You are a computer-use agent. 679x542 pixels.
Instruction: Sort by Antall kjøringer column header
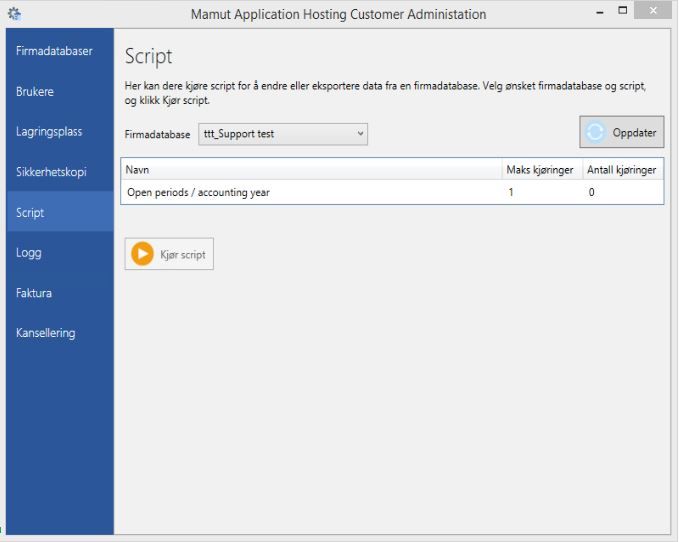[621, 170]
